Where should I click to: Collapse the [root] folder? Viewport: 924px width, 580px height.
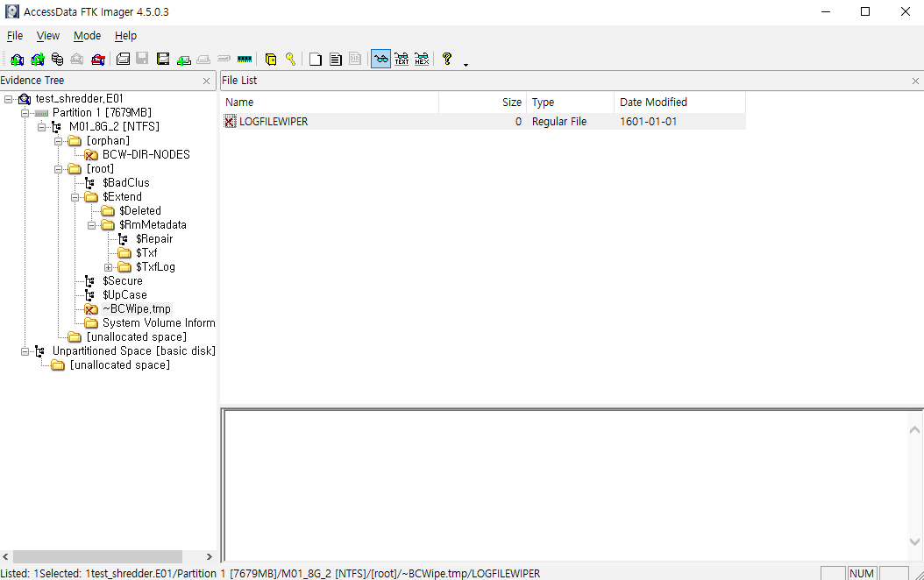58,169
